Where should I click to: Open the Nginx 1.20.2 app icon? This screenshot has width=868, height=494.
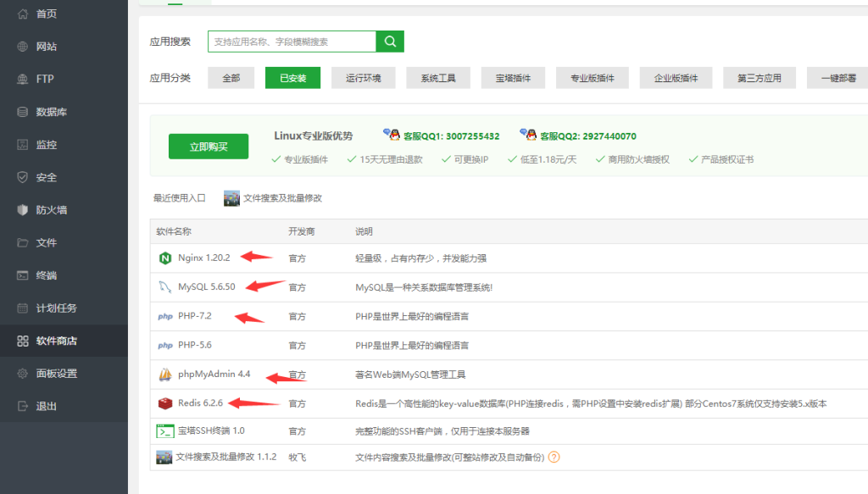(164, 258)
